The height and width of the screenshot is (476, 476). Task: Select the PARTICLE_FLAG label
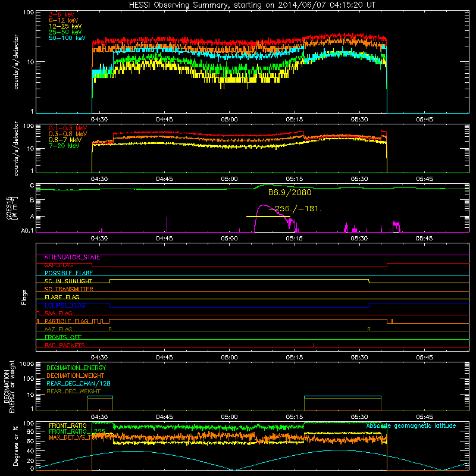pyautogui.click(x=67, y=321)
